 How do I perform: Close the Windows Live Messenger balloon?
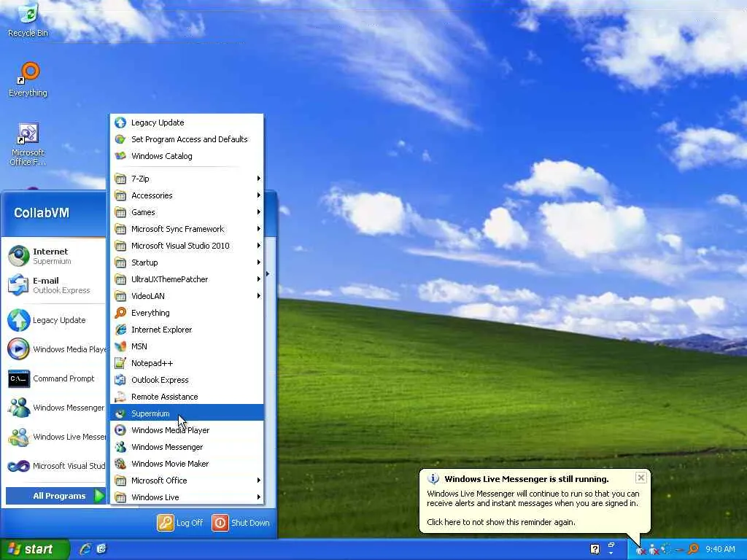click(640, 477)
